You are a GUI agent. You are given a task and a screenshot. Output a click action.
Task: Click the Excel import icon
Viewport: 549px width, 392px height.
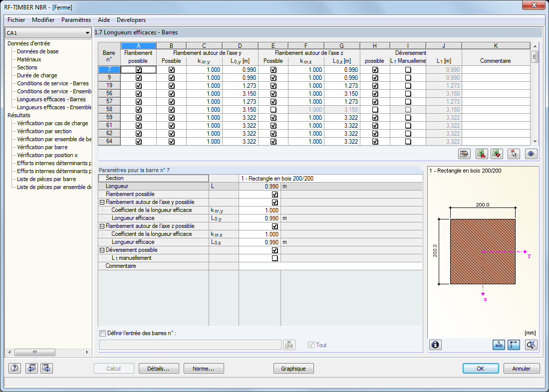(497, 154)
